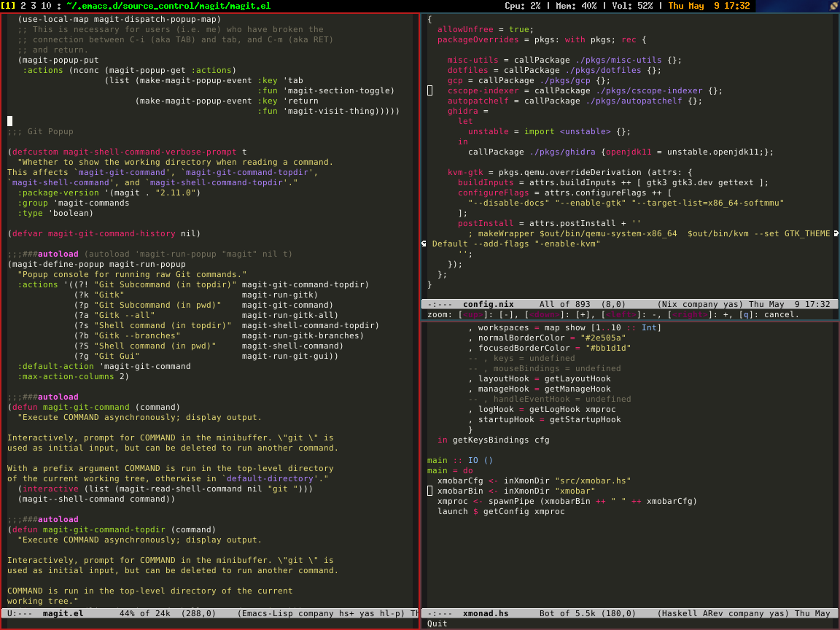The image size is (840, 630).
Task: Click company minor mode in magit.el mode line
Action: [316, 613]
